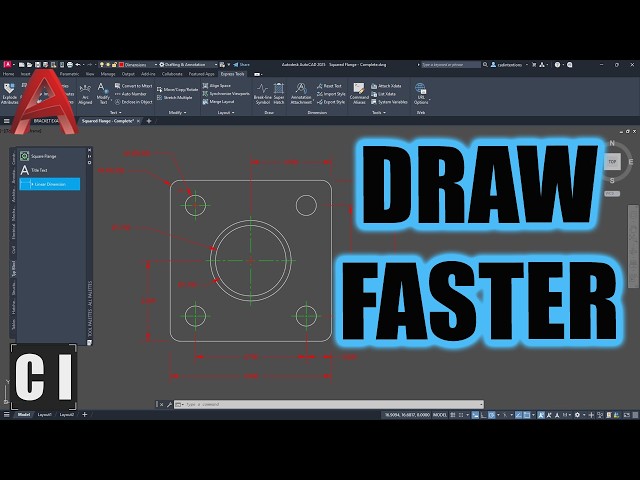The height and width of the screenshot is (480, 640).
Task: Open the Annotation Attachment tool
Action: click(301, 94)
